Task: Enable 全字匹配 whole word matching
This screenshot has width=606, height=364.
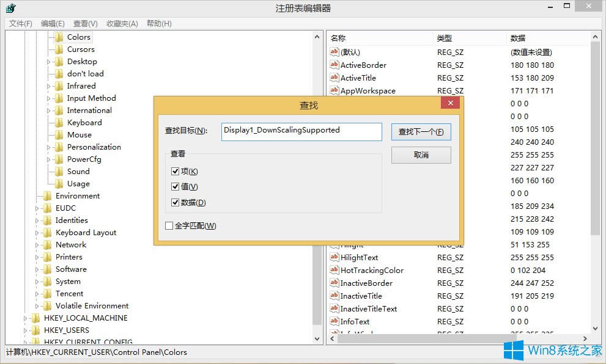Action: click(x=169, y=225)
